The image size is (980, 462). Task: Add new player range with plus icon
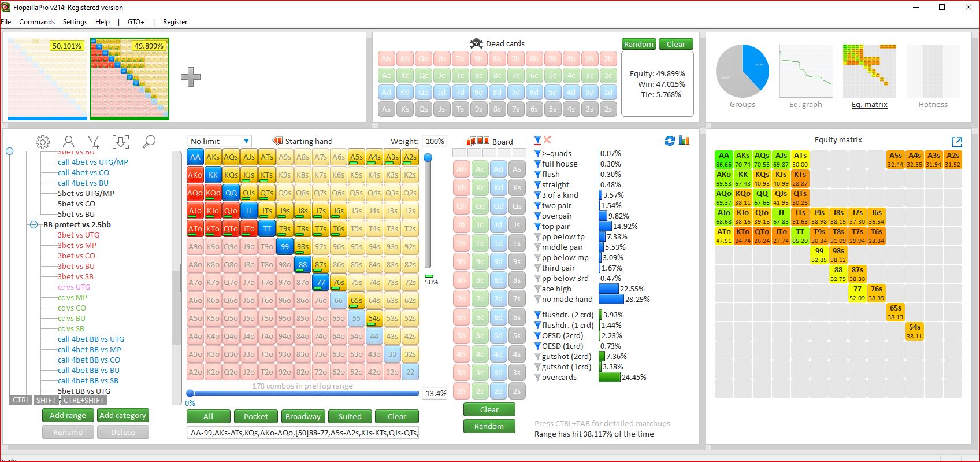click(x=190, y=77)
